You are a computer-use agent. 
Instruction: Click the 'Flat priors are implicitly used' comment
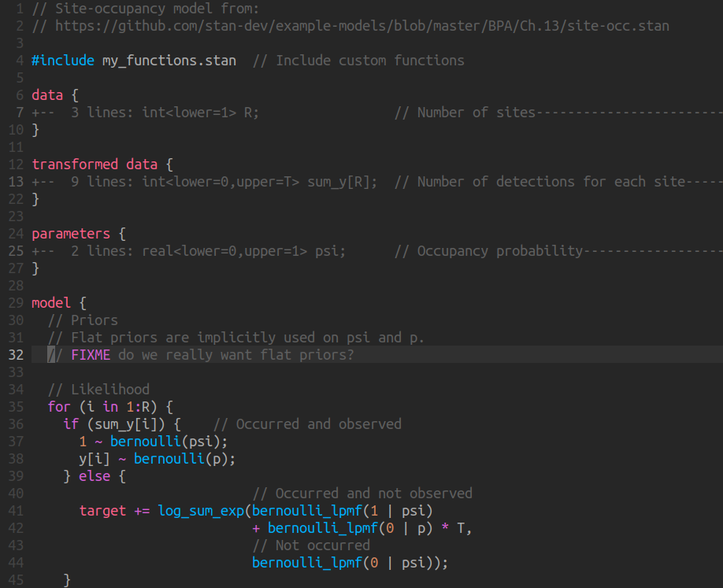[236, 338]
